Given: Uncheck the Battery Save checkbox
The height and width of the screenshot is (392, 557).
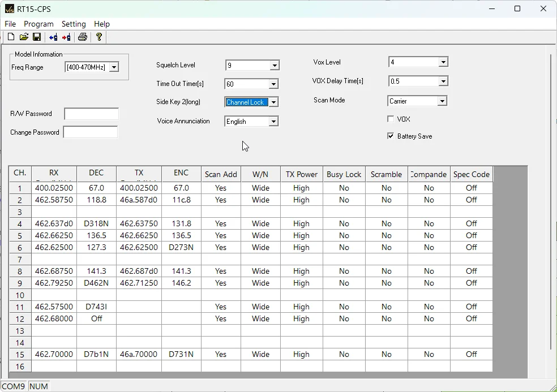Looking at the screenshot, I should [391, 136].
